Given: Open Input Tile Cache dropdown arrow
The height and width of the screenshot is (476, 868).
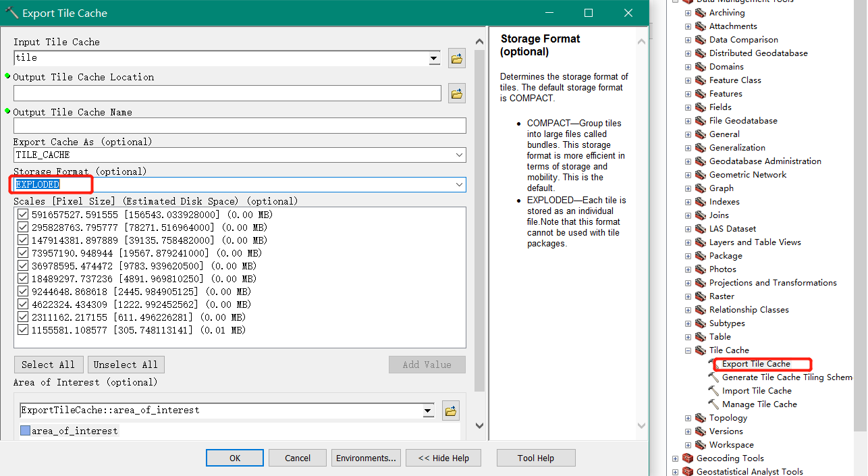Looking at the screenshot, I should click(435, 59).
